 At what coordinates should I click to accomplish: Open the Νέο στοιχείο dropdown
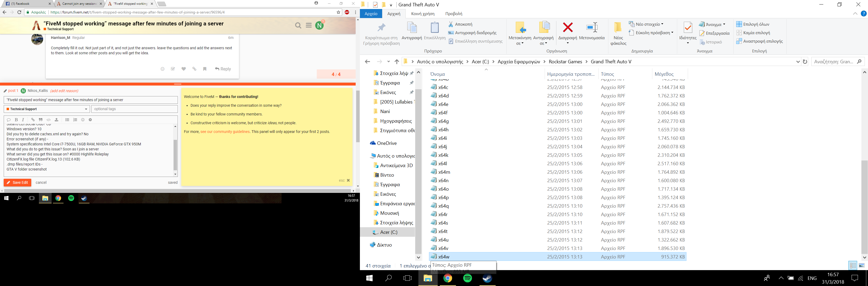click(646, 24)
